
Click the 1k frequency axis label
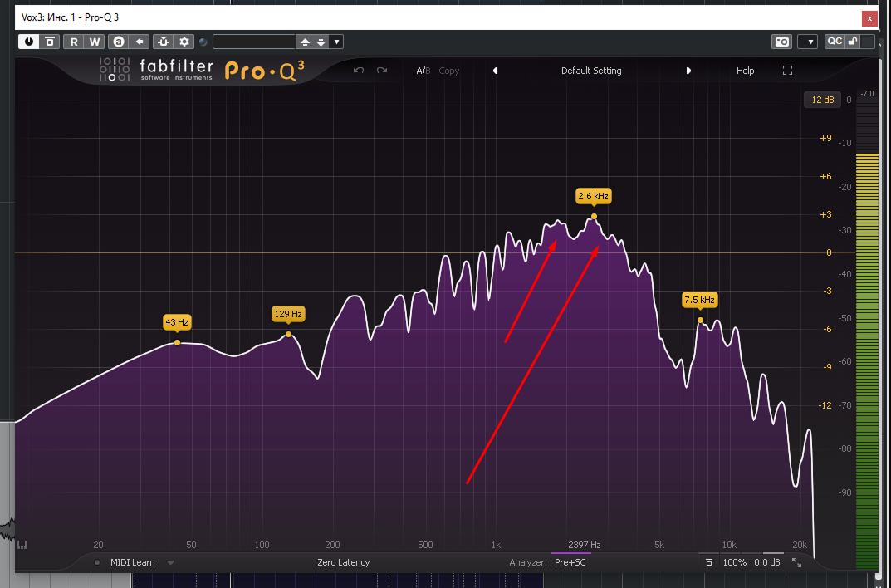[496, 545]
